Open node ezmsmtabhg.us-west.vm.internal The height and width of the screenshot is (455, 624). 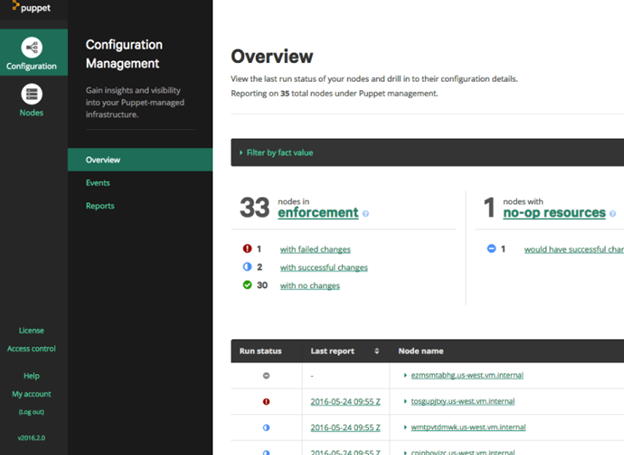(467, 375)
